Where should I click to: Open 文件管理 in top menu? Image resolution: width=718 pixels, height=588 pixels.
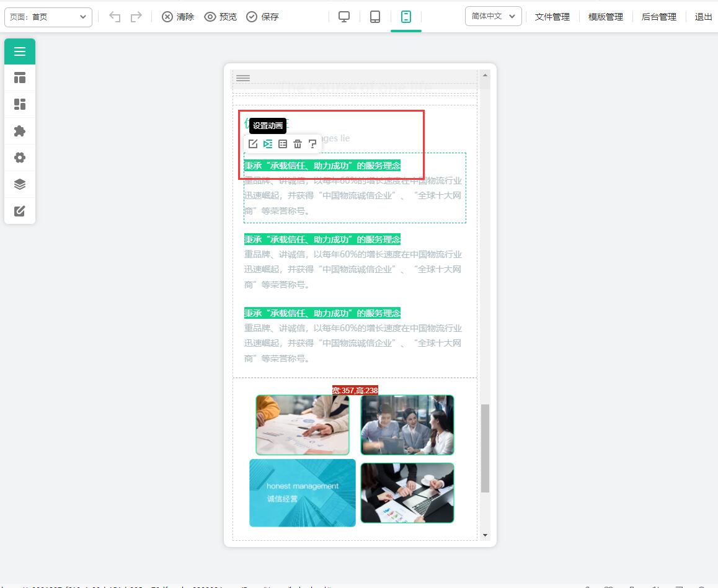(x=552, y=17)
